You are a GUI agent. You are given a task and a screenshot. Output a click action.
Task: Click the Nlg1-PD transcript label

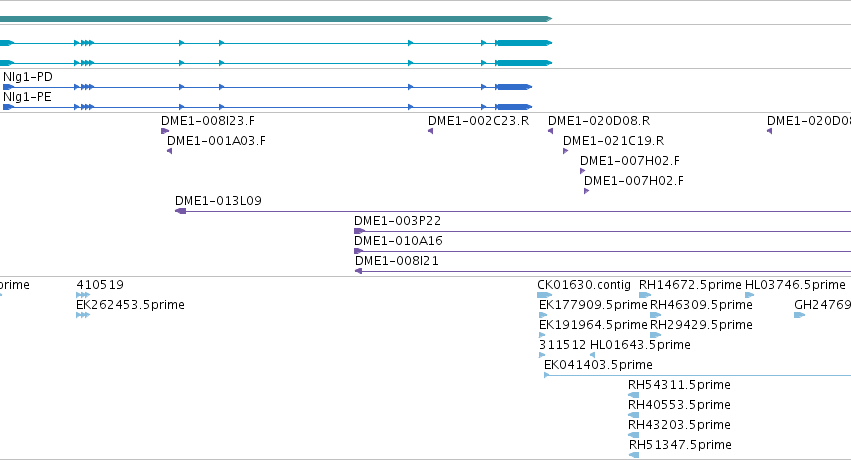[28, 77]
